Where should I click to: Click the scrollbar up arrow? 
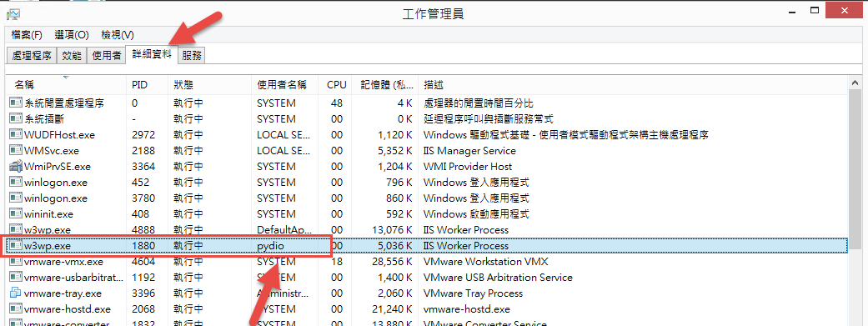coord(855,83)
